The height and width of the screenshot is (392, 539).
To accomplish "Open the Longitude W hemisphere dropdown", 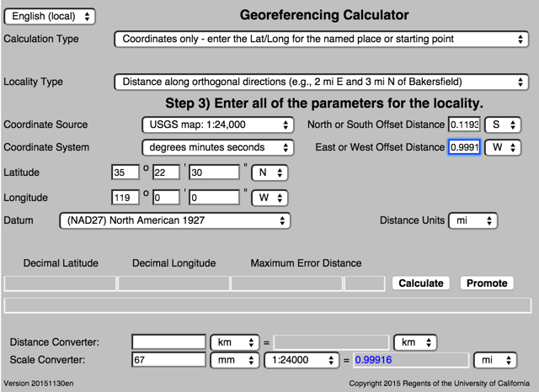I will click(269, 198).
